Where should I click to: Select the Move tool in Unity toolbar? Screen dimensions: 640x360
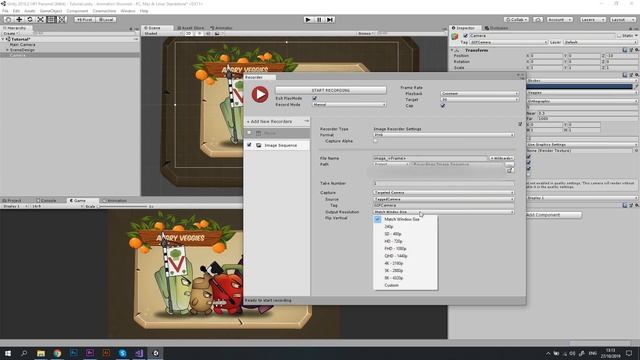(x=19, y=20)
